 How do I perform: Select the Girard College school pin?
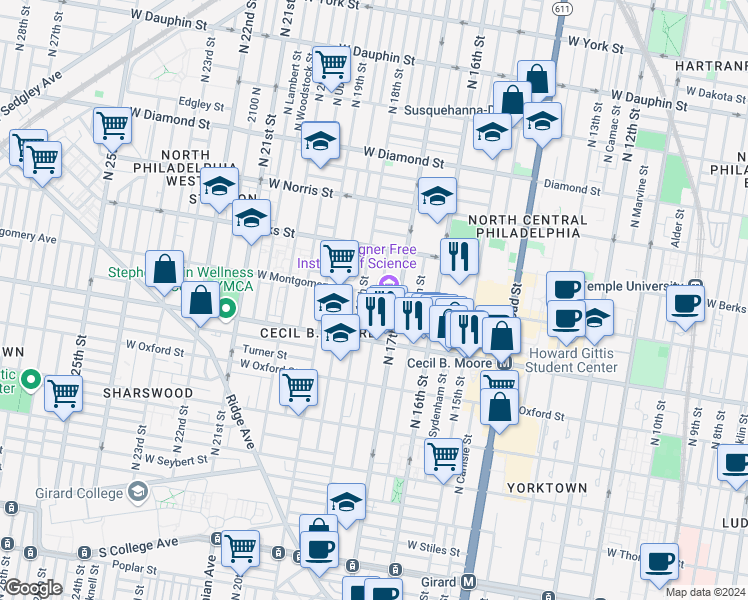138,491
